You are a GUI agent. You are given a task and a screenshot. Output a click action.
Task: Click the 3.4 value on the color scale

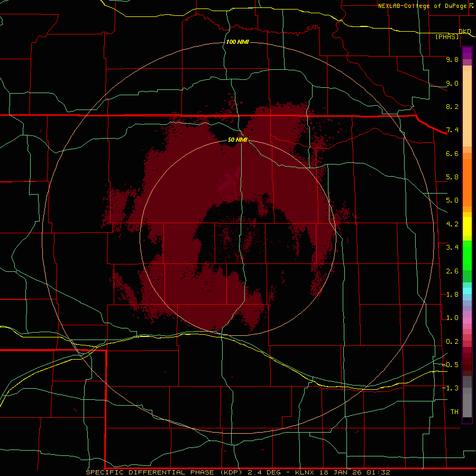pyautogui.click(x=452, y=248)
